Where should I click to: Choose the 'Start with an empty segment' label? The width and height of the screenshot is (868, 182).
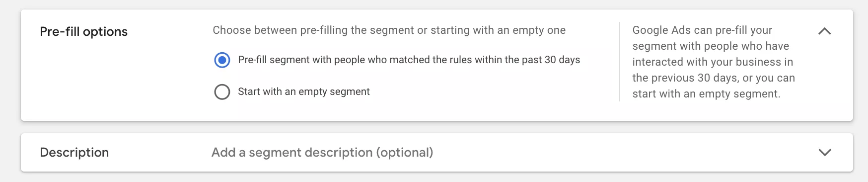coord(304,91)
